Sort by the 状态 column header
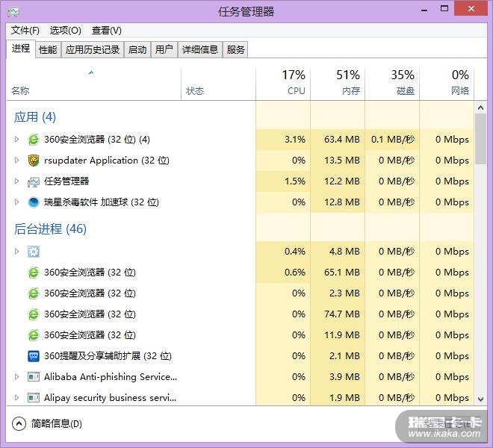The width and height of the screenshot is (493, 448). (219, 84)
